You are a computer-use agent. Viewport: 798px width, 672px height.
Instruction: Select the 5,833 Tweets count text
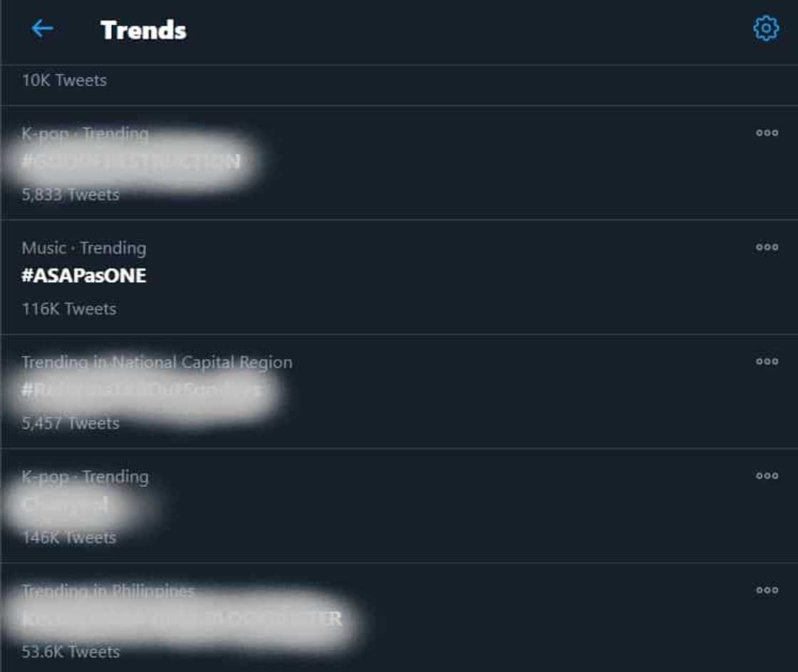click(x=71, y=195)
